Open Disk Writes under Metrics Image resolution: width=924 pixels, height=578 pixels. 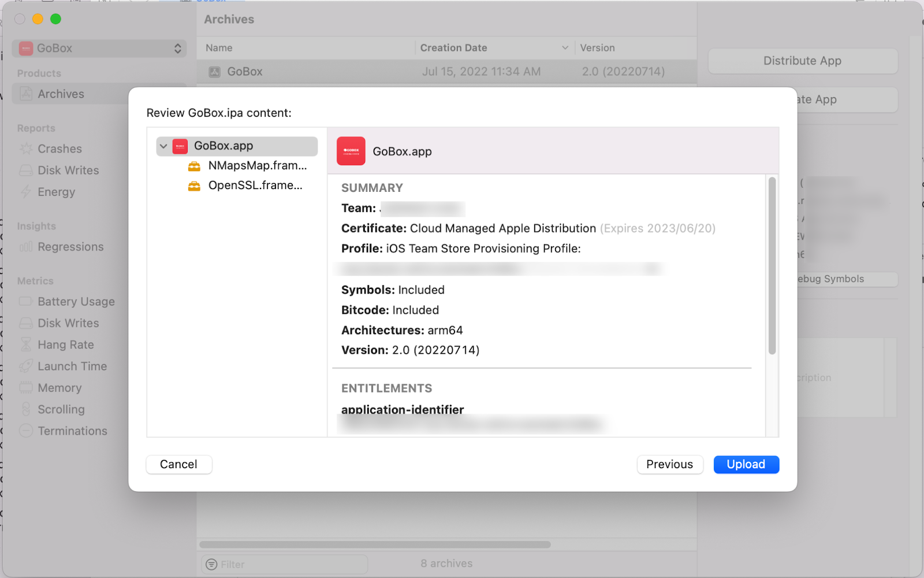tap(68, 323)
